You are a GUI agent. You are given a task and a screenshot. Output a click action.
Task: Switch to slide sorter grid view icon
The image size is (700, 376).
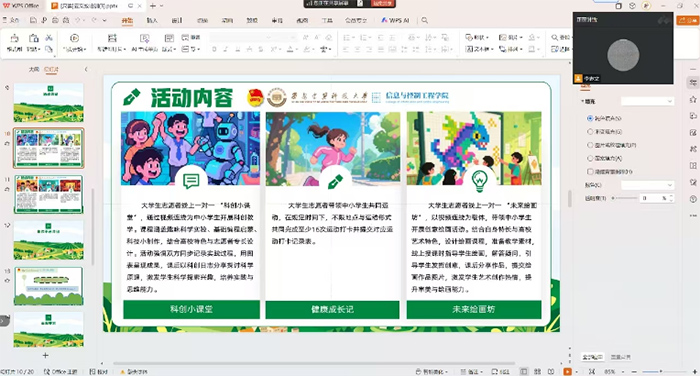click(538, 372)
